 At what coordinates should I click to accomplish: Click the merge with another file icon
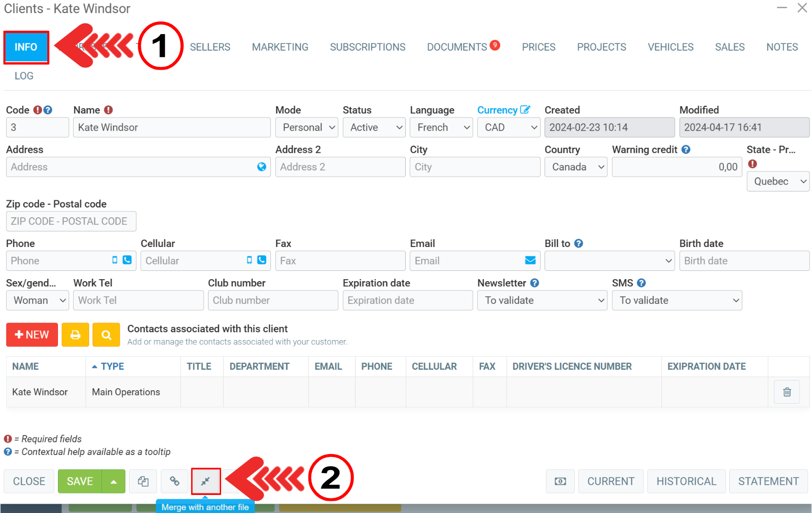point(206,481)
